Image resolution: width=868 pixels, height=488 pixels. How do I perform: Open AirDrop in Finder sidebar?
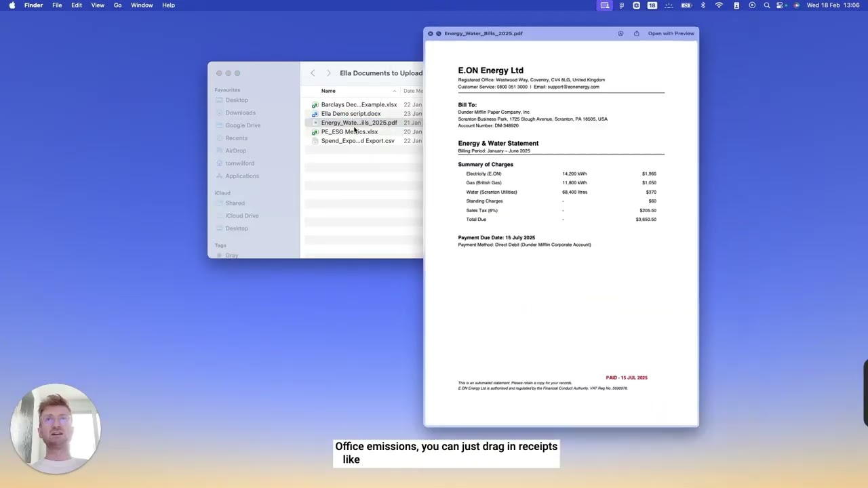click(x=235, y=150)
